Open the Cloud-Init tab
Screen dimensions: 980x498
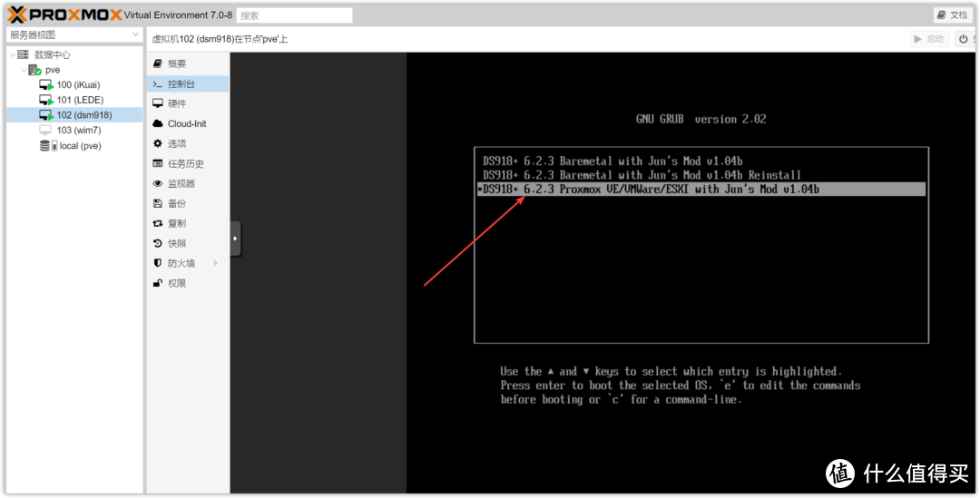[x=188, y=123]
